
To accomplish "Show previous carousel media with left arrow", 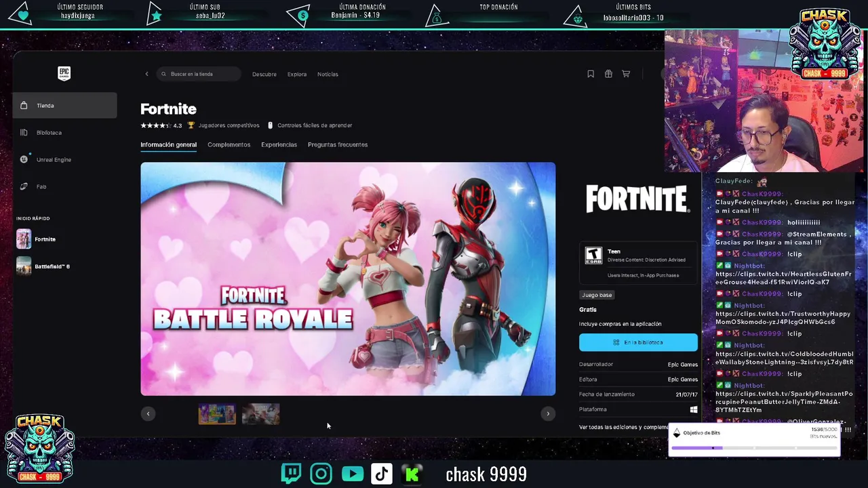I will coord(148,413).
